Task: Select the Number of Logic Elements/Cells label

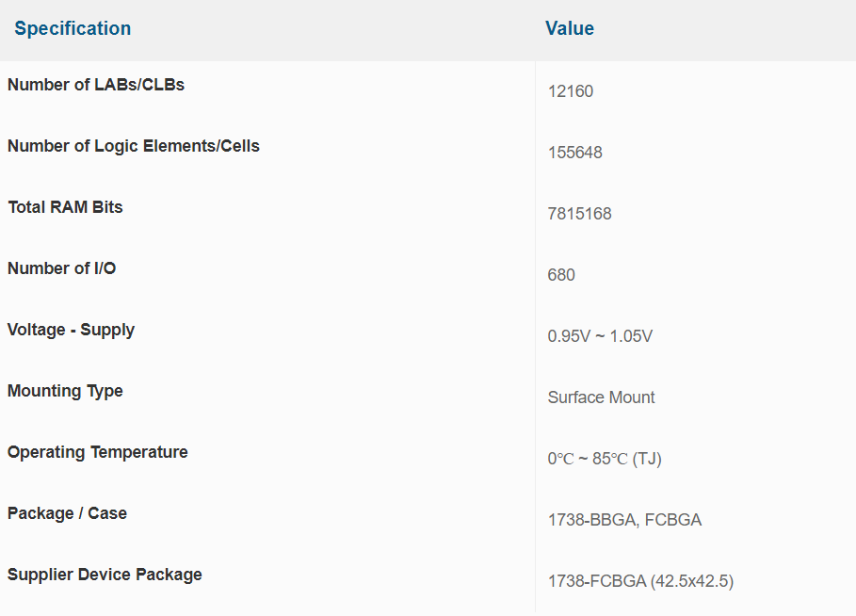Action: (x=134, y=146)
